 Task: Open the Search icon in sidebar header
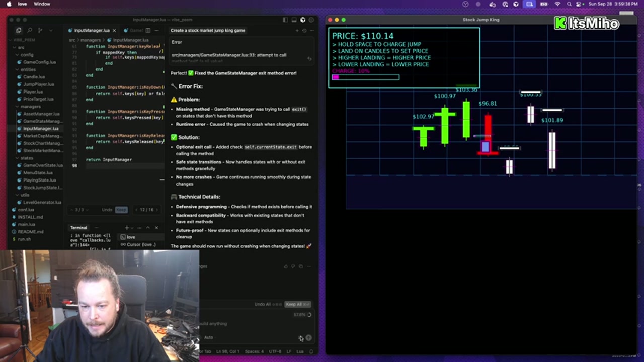click(30, 30)
